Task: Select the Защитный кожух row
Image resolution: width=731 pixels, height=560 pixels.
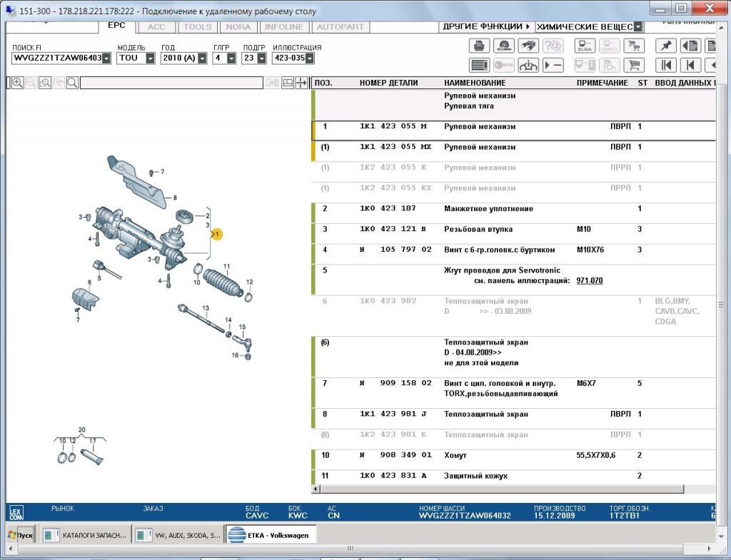Action: coord(513,477)
